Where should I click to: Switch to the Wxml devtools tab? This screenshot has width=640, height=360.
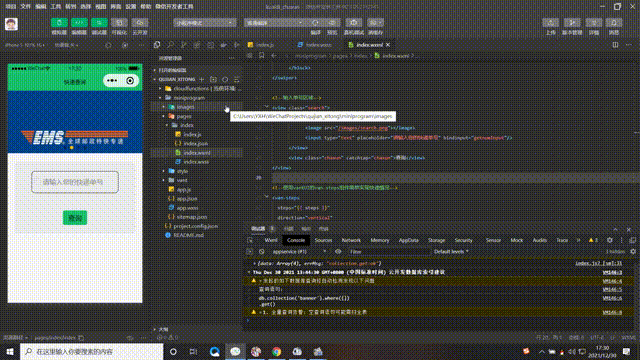pyautogui.click(x=271, y=240)
